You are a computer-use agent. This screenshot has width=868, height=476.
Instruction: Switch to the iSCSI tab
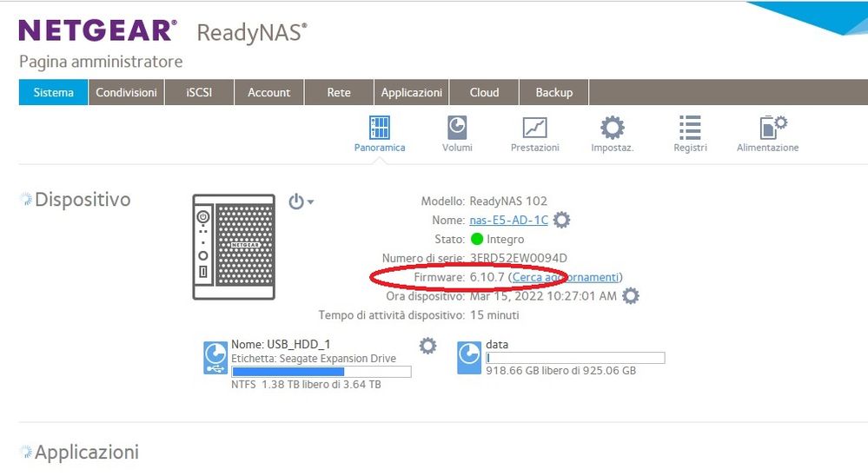point(199,92)
